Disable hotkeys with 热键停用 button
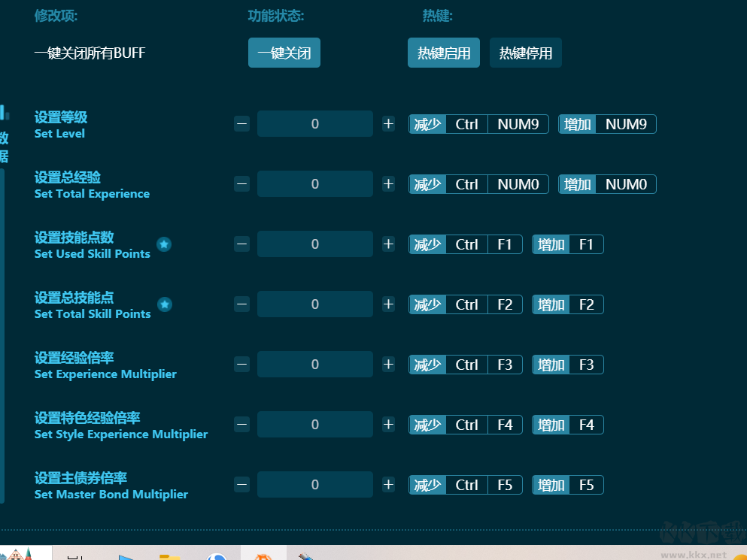747x560 pixels. click(x=526, y=53)
